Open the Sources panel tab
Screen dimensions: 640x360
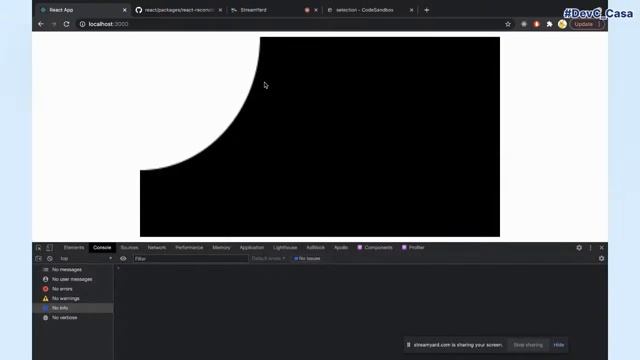(129, 248)
